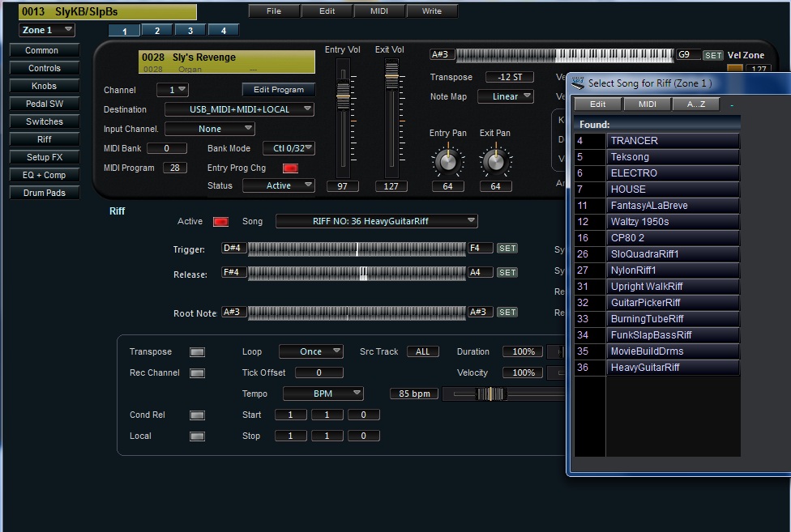Click the Entry Vol fader
This screenshot has height=532, width=791.
click(343, 96)
